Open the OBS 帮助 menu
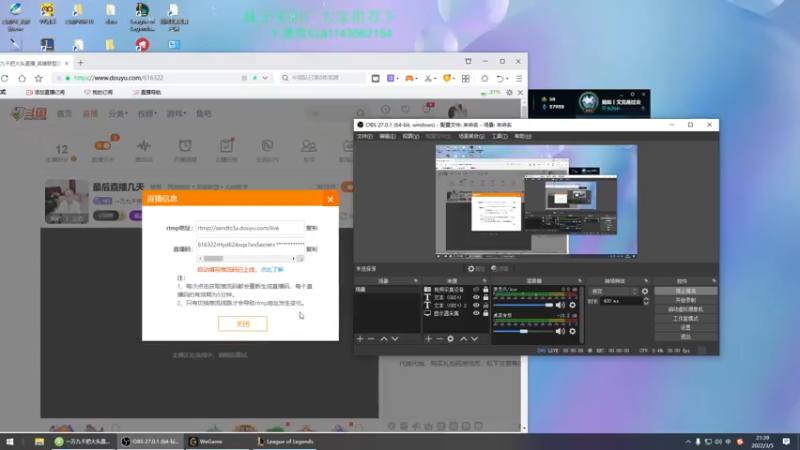This screenshot has width=800, height=450. click(522, 136)
